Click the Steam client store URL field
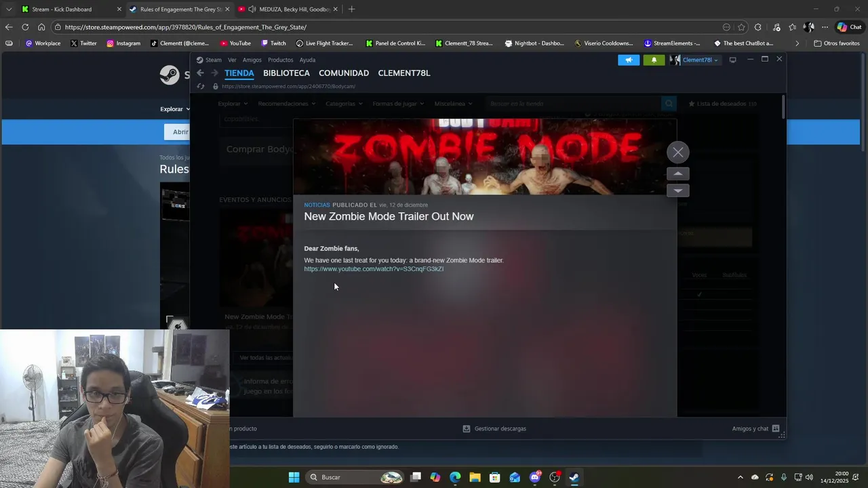Image resolution: width=868 pixels, height=488 pixels. pos(288,87)
